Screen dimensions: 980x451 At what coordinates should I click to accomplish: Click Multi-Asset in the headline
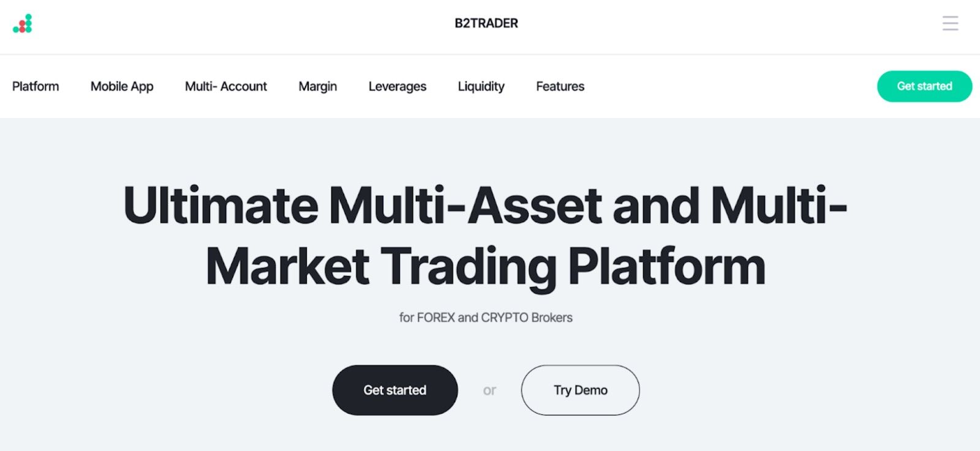[x=466, y=205]
